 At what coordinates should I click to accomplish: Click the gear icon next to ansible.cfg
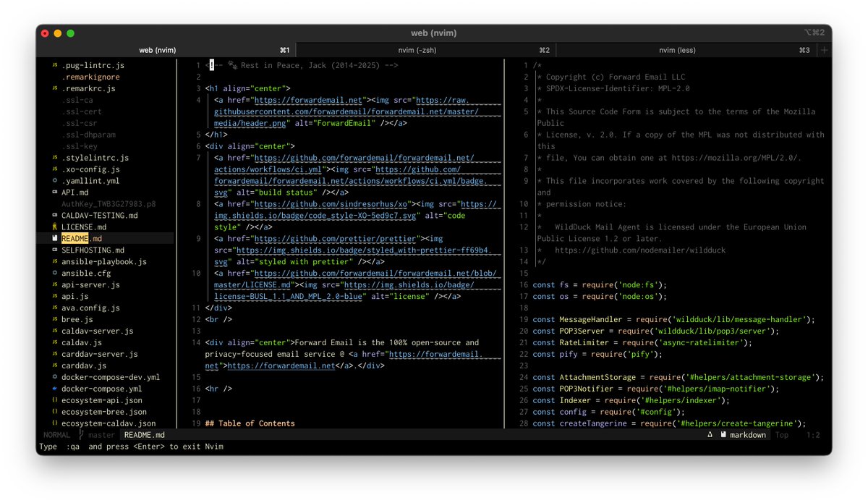tap(55, 274)
